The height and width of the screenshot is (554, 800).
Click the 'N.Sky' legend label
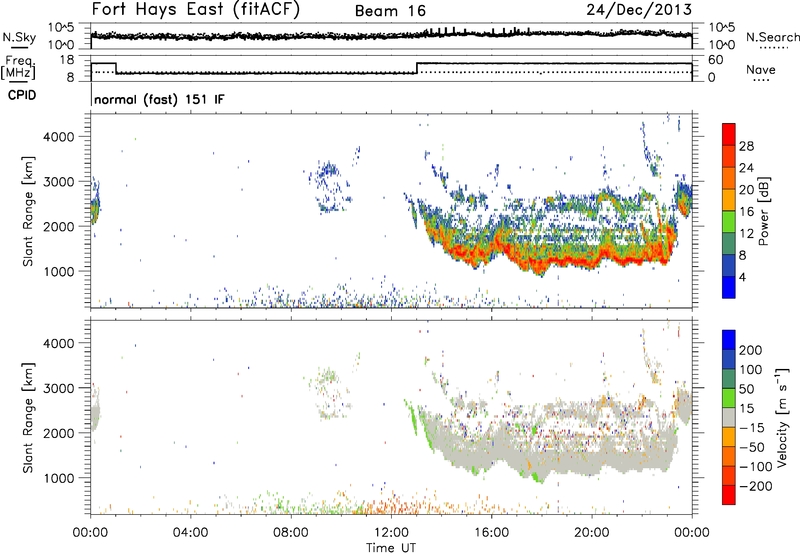[x=19, y=37]
